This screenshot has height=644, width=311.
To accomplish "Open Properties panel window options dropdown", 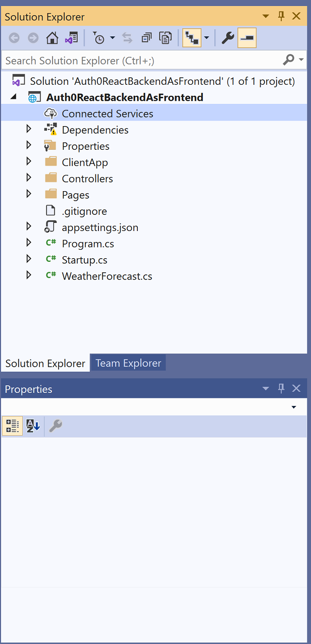I will point(266,389).
